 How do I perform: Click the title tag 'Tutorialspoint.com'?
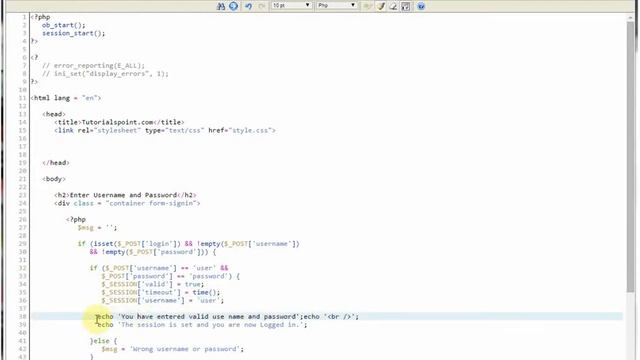point(119,122)
